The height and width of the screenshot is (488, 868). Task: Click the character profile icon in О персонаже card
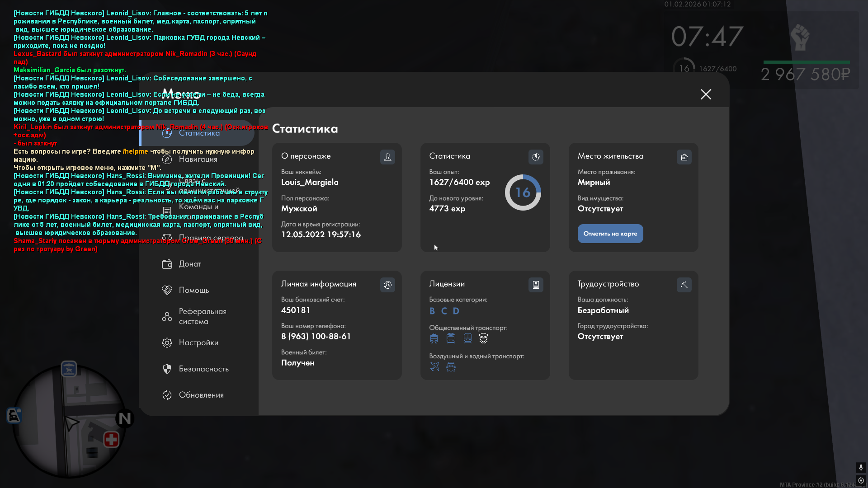click(x=387, y=157)
